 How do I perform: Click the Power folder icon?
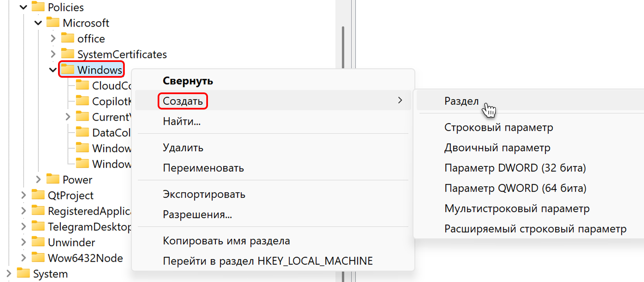click(53, 179)
